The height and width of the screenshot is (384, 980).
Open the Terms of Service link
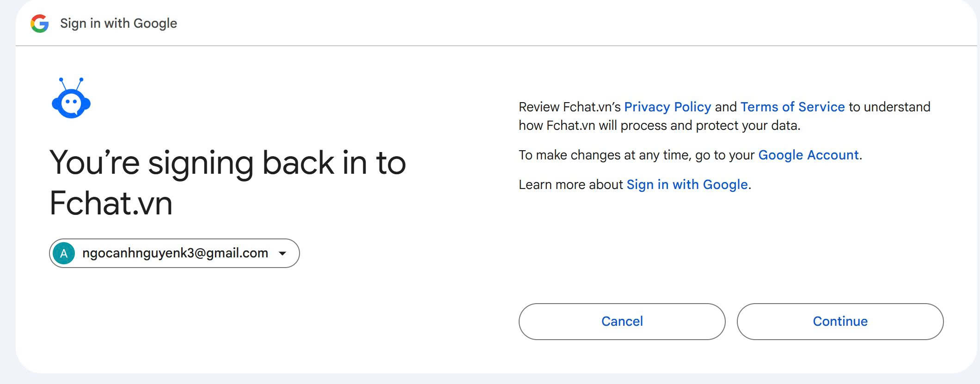click(x=792, y=107)
